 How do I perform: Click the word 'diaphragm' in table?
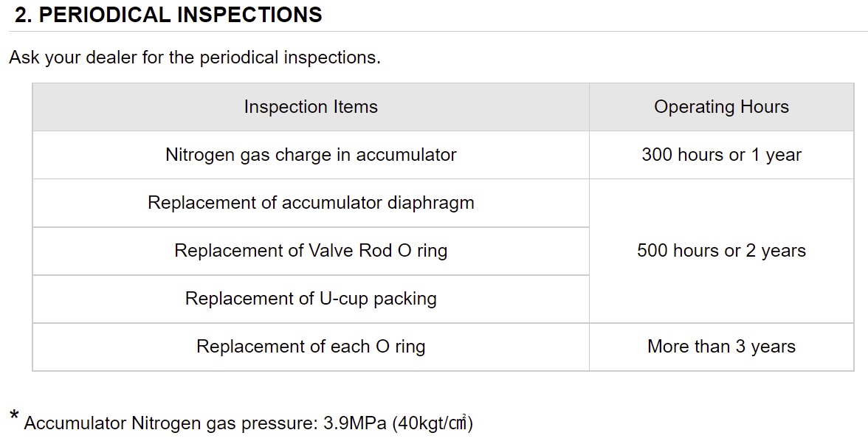pos(431,204)
